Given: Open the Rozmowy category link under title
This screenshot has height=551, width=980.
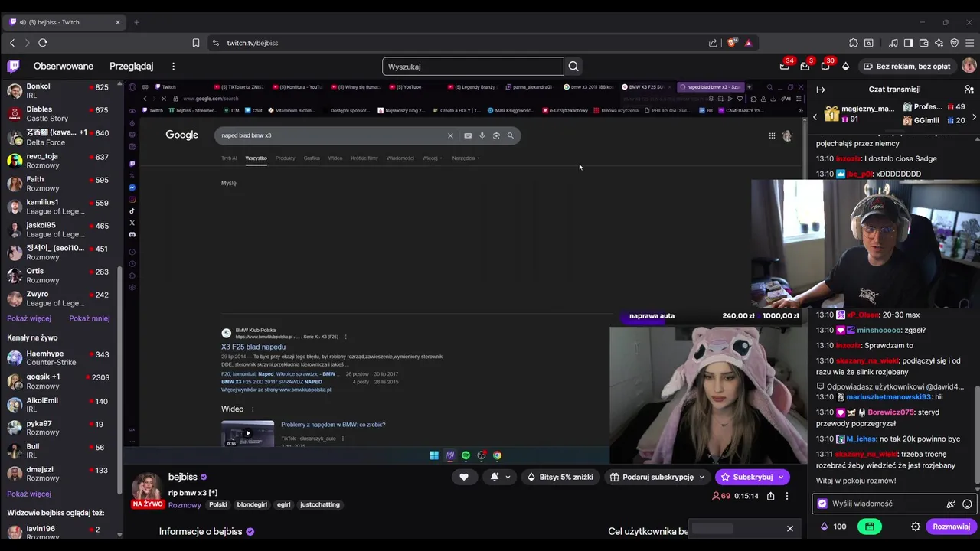Looking at the screenshot, I should coord(185,505).
